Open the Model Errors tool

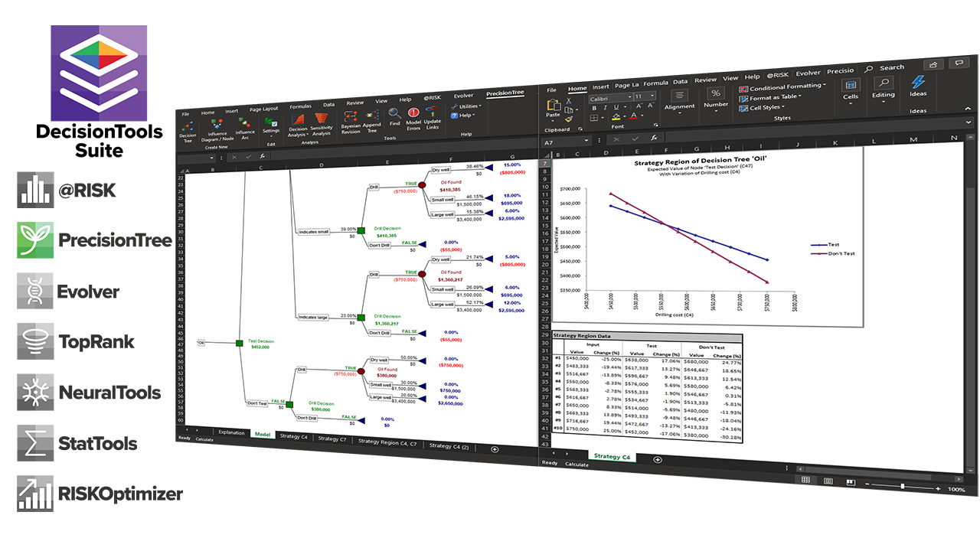[x=413, y=118]
